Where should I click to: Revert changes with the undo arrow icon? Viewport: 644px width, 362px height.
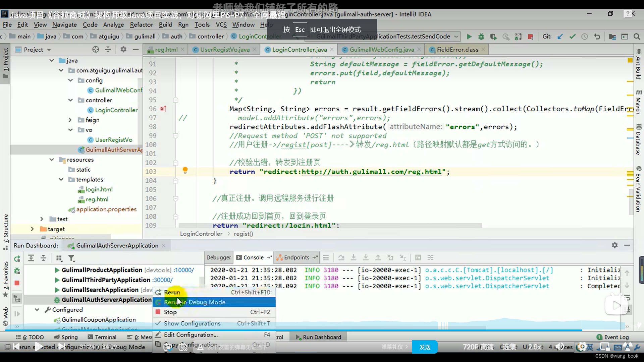[x=597, y=37]
